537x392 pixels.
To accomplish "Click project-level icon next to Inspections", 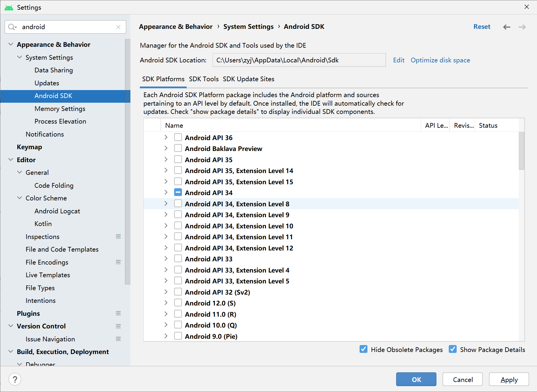I will click(118, 237).
